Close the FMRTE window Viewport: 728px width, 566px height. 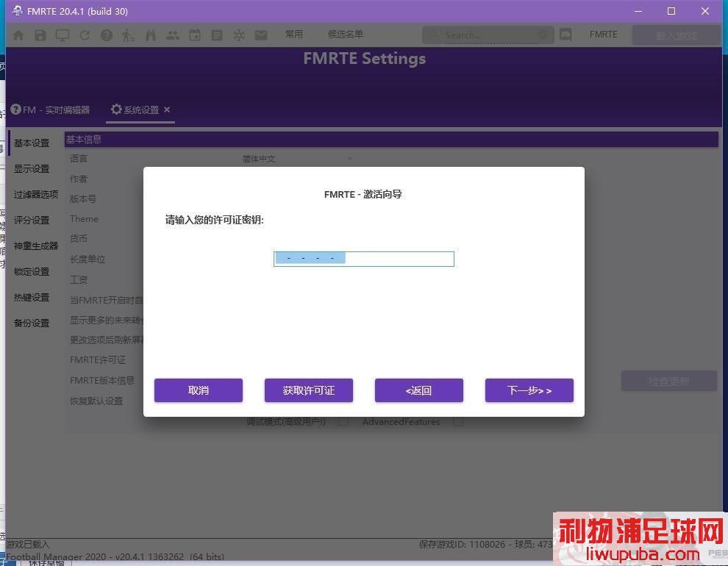pos(705,11)
